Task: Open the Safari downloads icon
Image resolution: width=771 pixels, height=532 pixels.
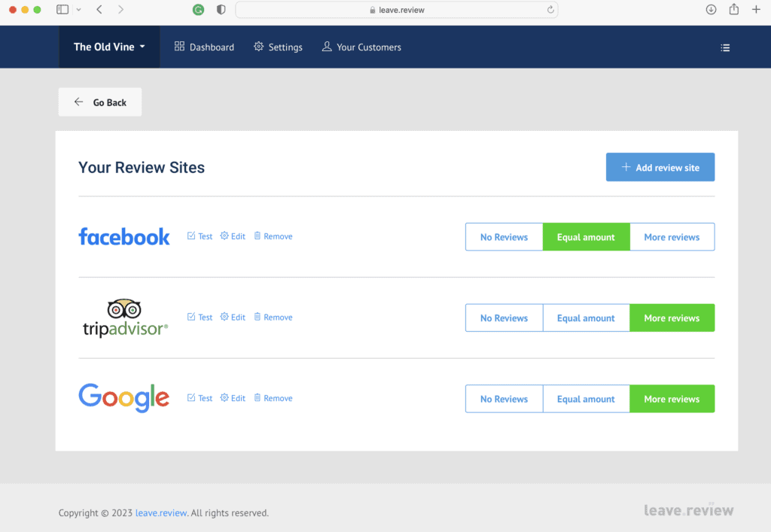Action: [711, 10]
